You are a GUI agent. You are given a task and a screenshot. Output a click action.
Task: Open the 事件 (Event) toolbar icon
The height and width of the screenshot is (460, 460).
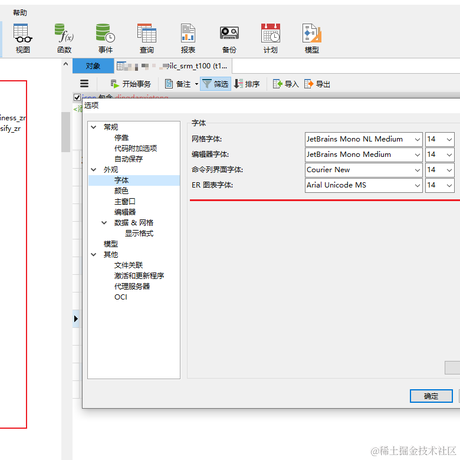pos(105,38)
